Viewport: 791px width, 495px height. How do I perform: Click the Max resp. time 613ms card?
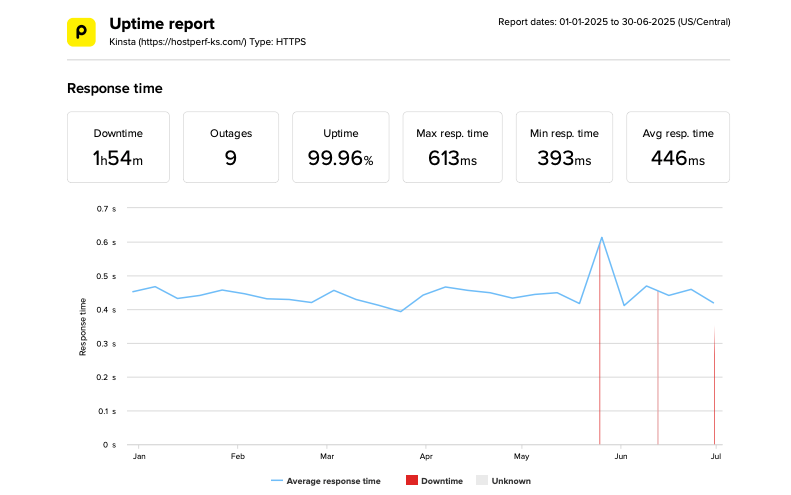[452, 147]
